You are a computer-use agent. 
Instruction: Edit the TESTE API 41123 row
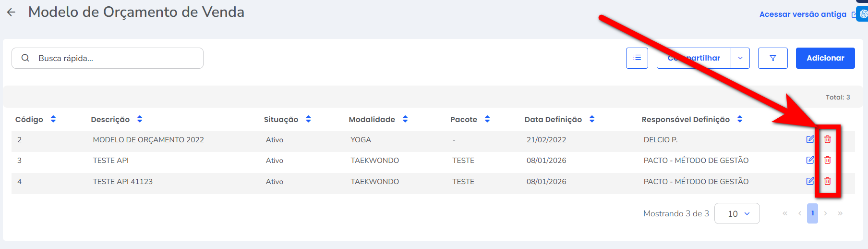(x=810, y=181)
